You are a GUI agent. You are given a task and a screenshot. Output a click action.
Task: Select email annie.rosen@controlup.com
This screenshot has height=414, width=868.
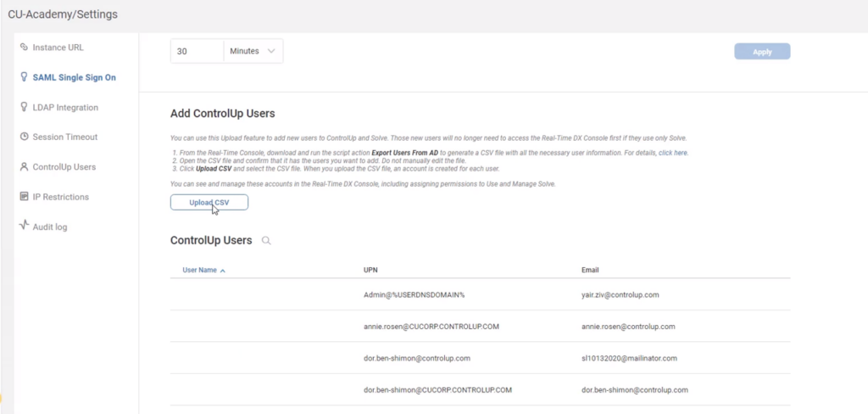point(628,327)
